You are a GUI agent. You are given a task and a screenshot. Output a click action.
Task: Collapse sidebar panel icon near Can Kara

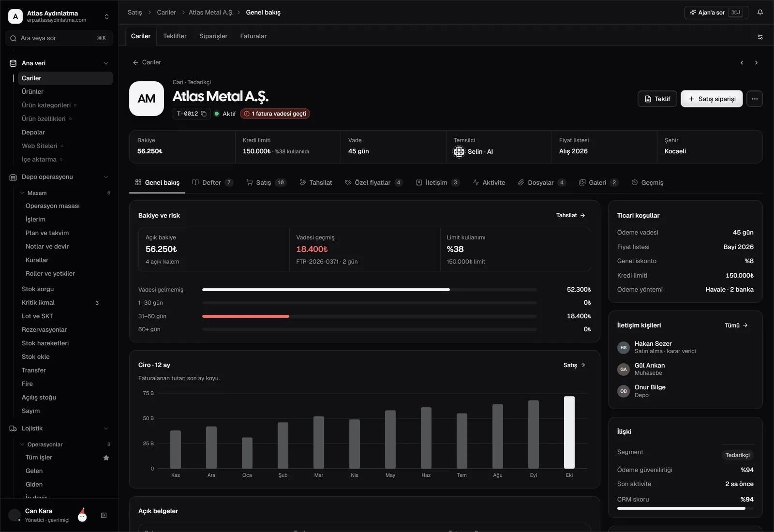pos(104,516)
